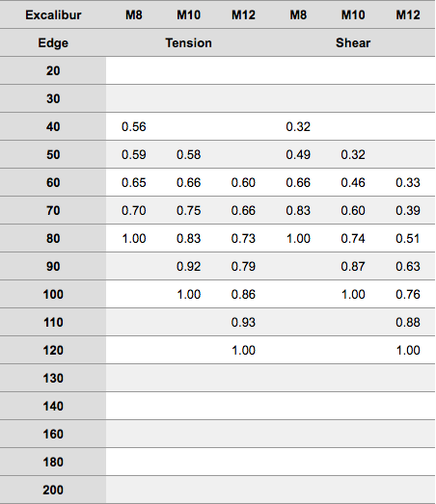Click the 0.92 cell in row 90
Screen dimensions: 436x504
(188, 267)
